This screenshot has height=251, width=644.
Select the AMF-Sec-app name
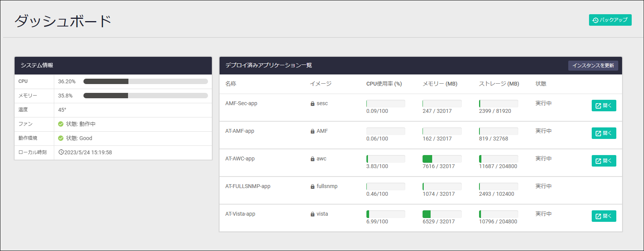(x=241, y=103)
